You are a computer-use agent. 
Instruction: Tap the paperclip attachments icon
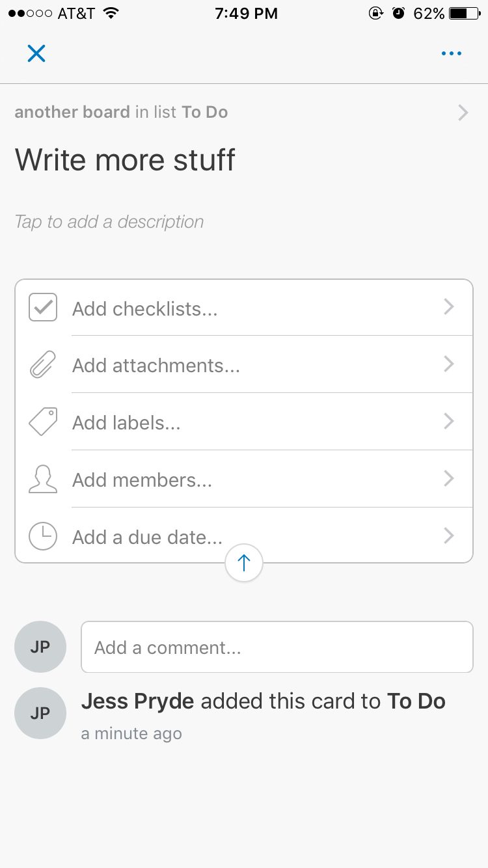point(43,364)
